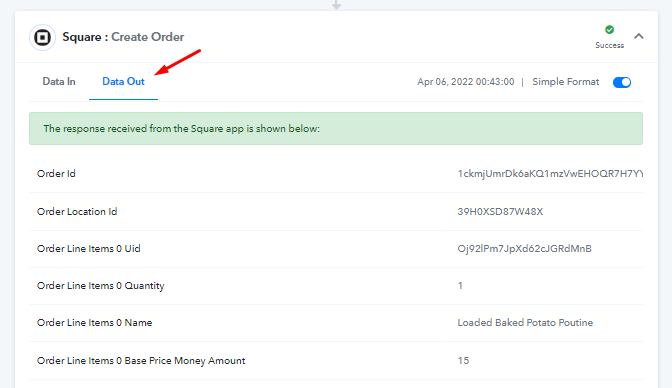Viewport: 672px width, 388px height.
Task: Select the Order Id value 1ckmjUmrDk6aKQ1mzVwEHOQR7H7YY
Action: pos(550,174)
